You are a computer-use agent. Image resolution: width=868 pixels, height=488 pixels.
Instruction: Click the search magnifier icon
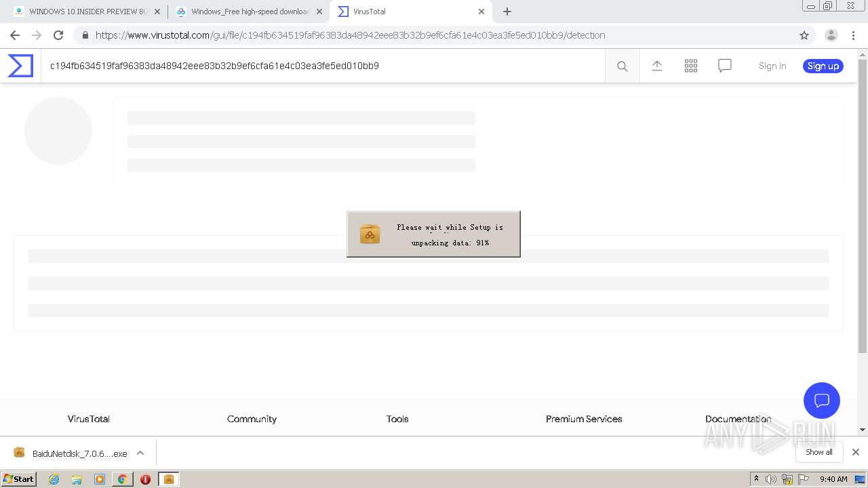click(x=622, y=66)
